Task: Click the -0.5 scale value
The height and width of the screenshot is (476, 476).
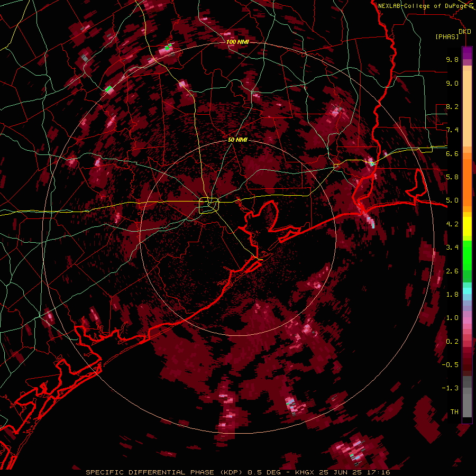Action: 450,364
